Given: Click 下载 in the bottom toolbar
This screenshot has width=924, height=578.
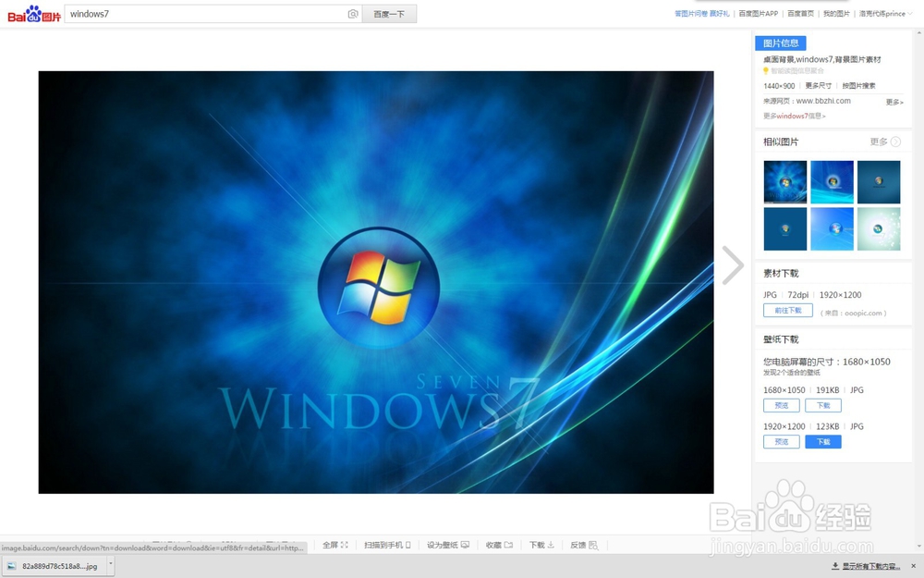Looking at the screenshot, I should pos(541,545).
